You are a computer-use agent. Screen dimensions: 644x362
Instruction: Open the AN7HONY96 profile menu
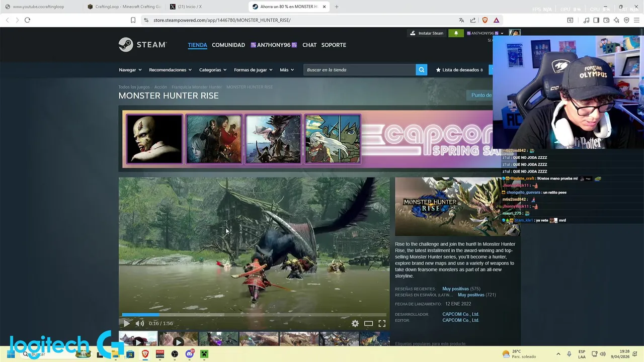click(x=274, y=45)
